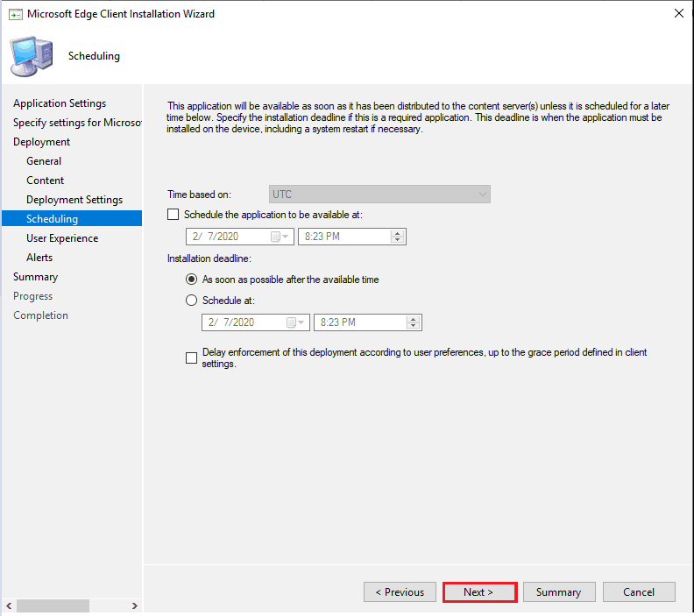Increase available time using up spinner arrow
Image resolution: width=694 pixels, height=616 pixels.
pyautogui.click(x=398, y=233)
